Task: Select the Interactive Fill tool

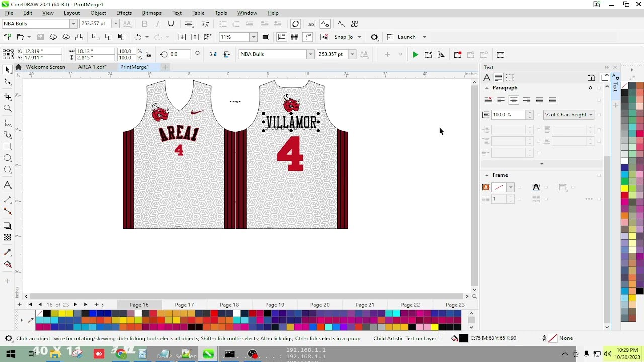Action: point(7,264)
